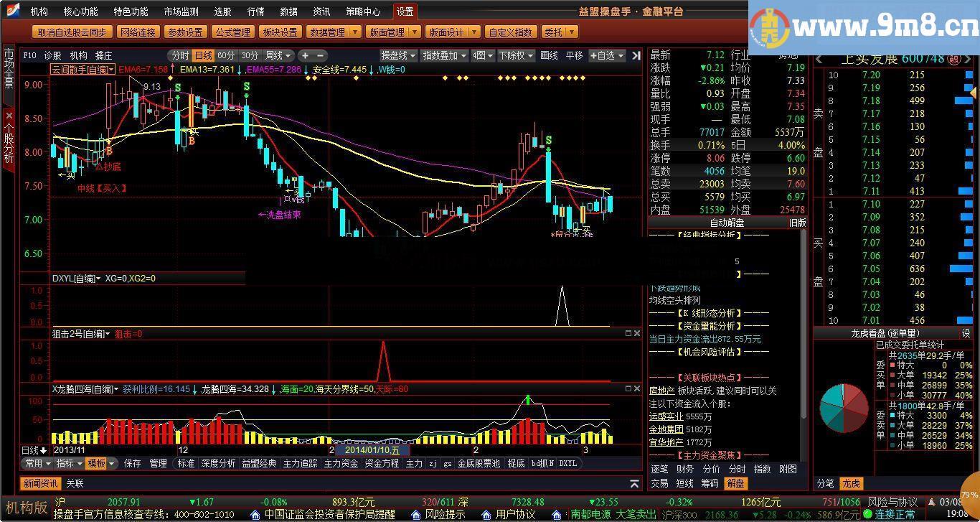The image size is (980, 522).
Task: Open the 下除权 dropdown menu
Action: coord(516,55)
